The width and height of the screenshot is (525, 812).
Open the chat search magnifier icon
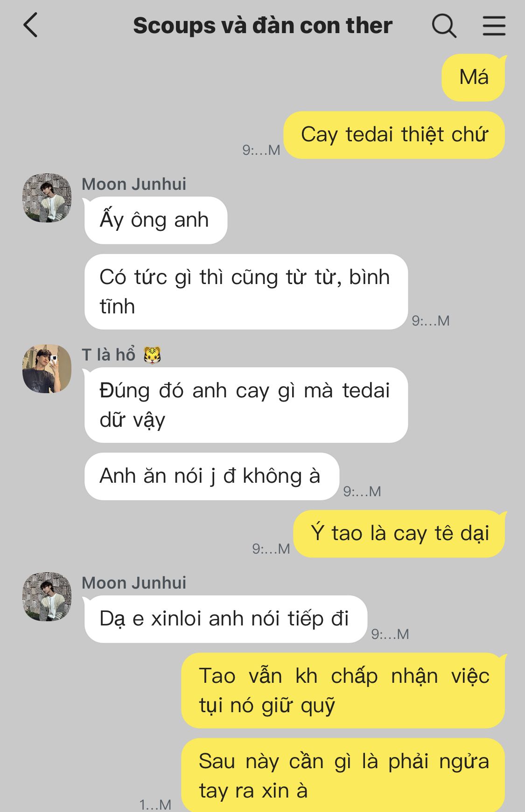tap(444, 26)
